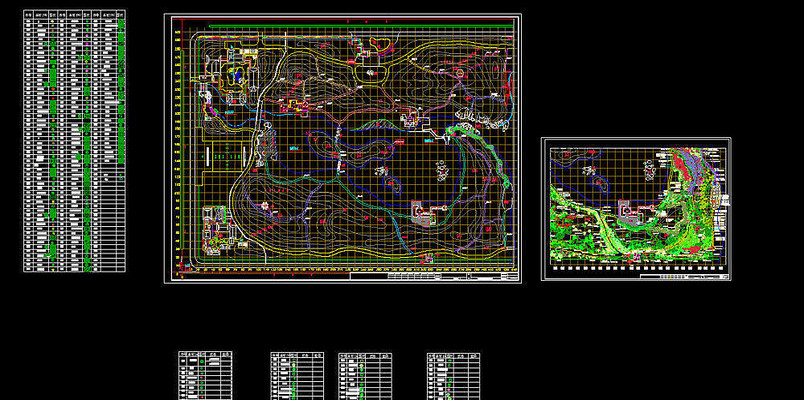Click the header row of the tall schedule table
The height and width of the screenshot is (400, 804).
(x=74, y=17)
